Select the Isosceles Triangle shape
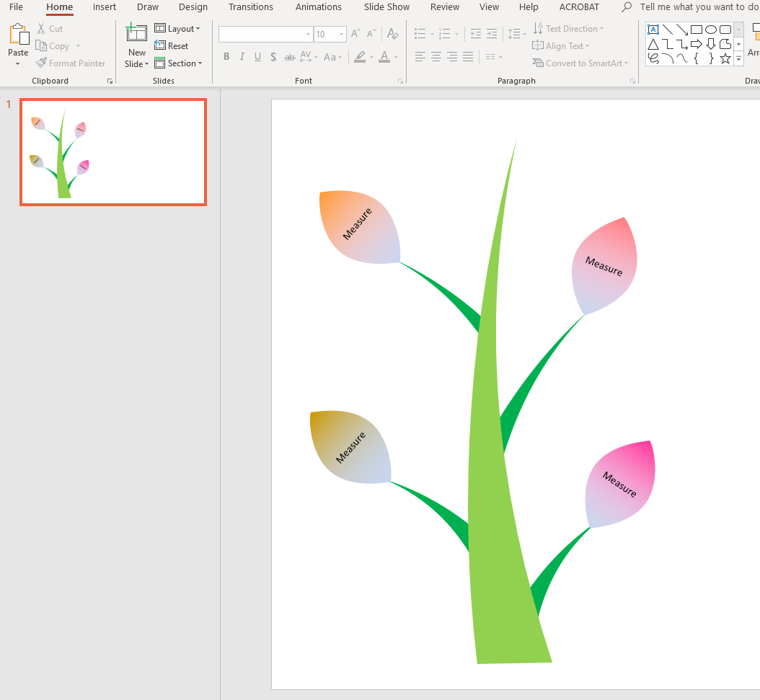The image size is (760, 700). [653, 45]
